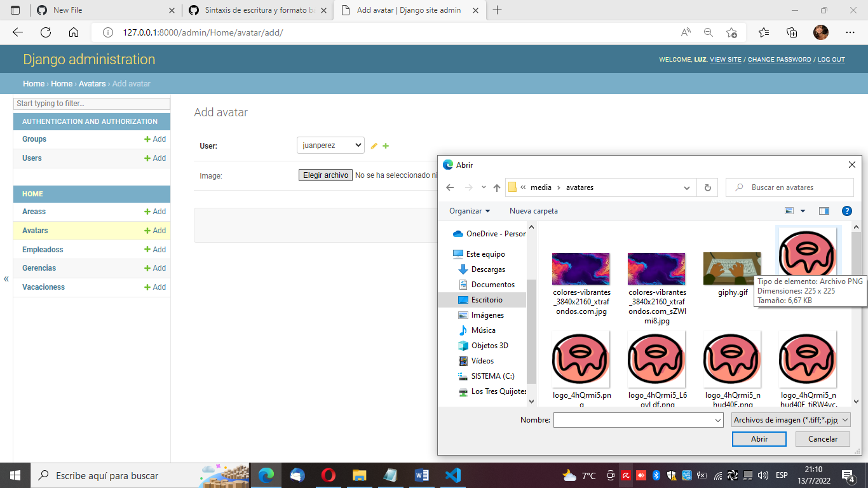
Task: Open browser settings ellipsis menu
Action: point(850,32)
